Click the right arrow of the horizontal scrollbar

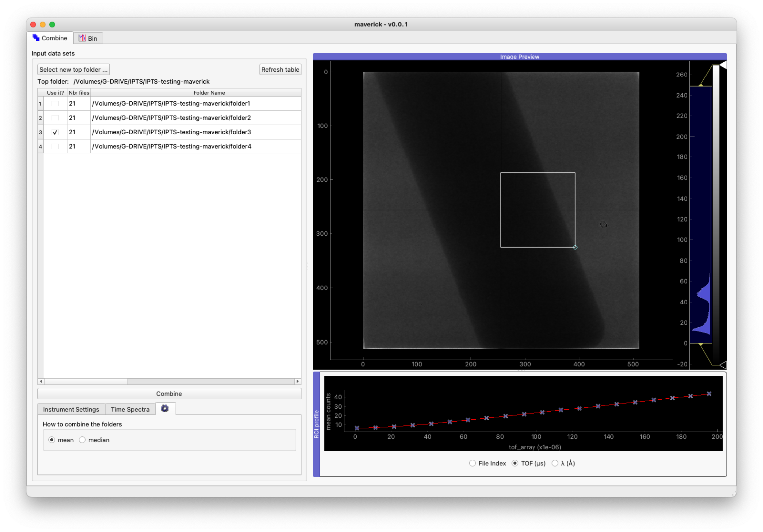[x=297, y=381]
